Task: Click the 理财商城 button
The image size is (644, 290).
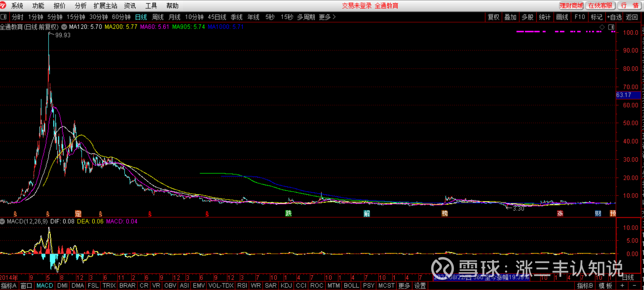Action: 571,6
